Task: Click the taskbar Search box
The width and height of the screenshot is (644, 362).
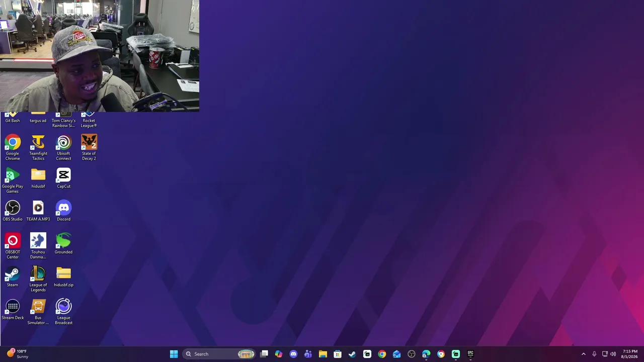Action: (219, 354)
